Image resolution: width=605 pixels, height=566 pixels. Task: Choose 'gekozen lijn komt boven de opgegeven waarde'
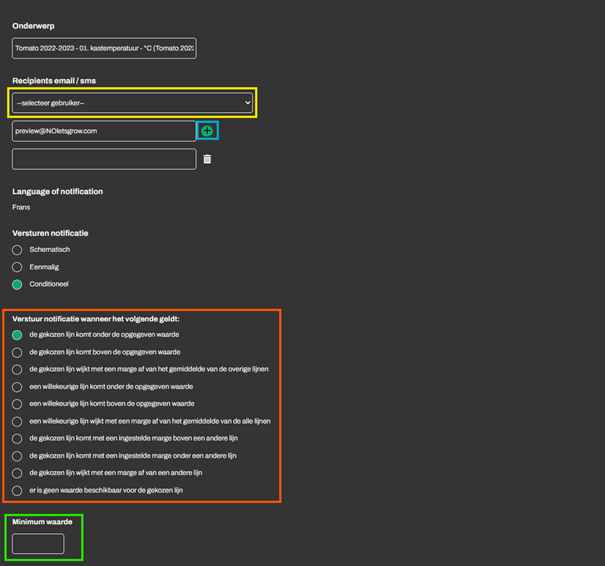[x=17, y=352]
